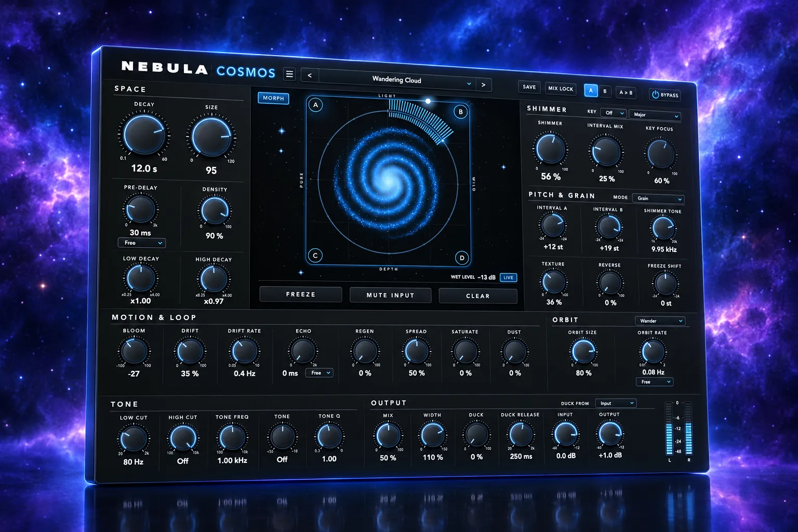Click the Duck Release knob

521,434
